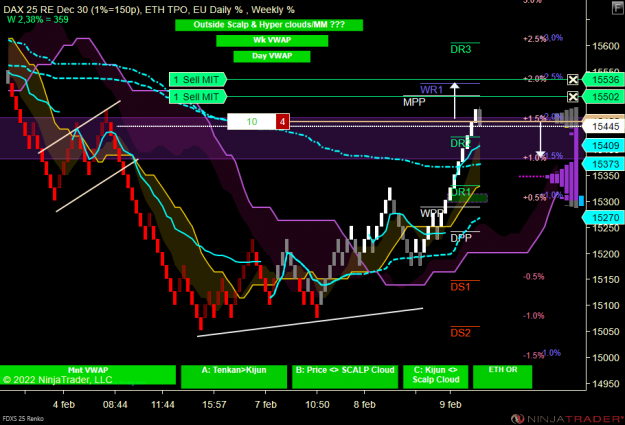This screenshot has height=425, width=625.
Task: Click the 15050 price axis label
Action: tap(606, 332)
